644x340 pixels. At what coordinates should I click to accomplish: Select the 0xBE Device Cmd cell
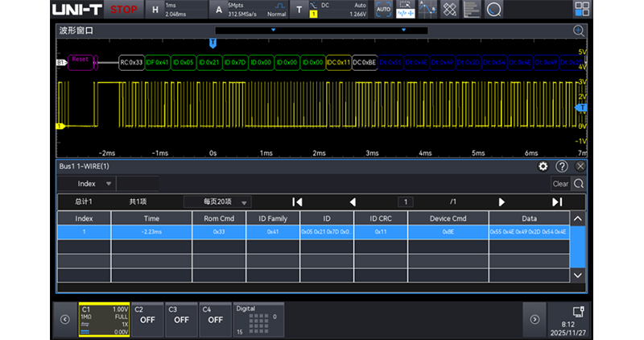pyautogui.click(x=448, y=232)
